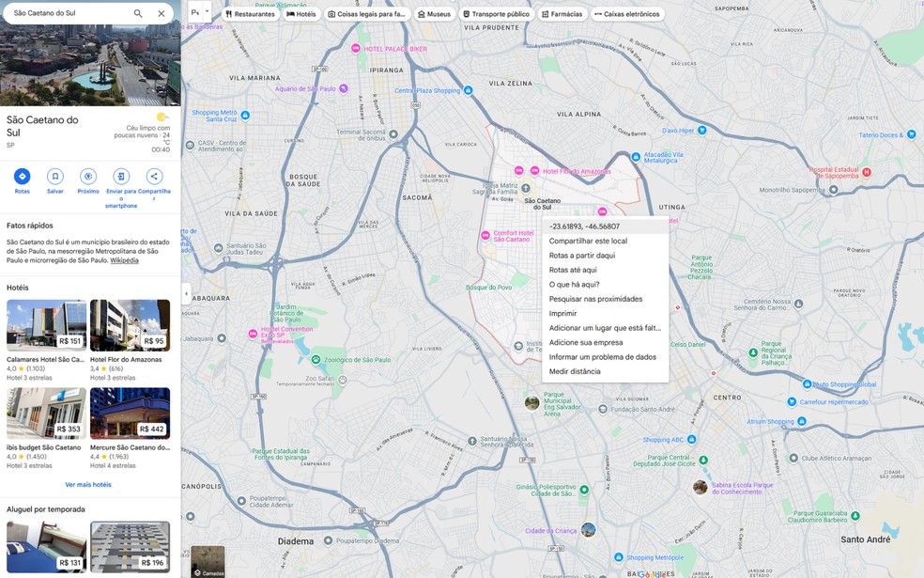Choose Rotas até aqui
Screen dimensions: 924x578
(605, 270)
